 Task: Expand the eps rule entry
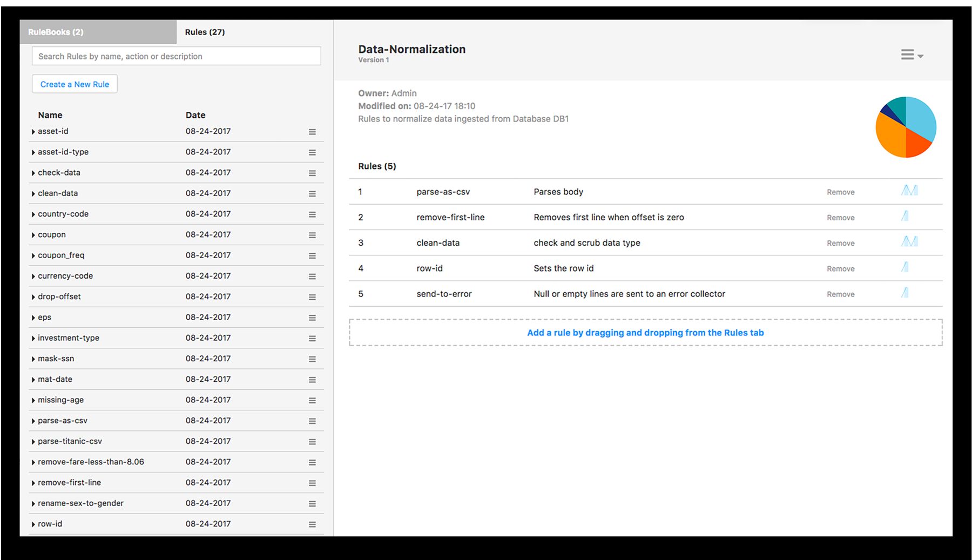(x=33, y=318)
